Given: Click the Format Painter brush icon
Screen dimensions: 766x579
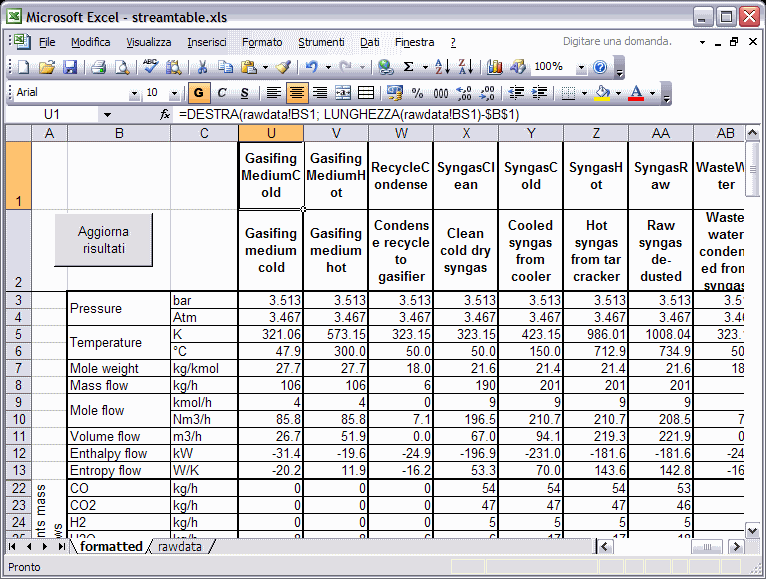Looking at the screenshot, I should pos(283,67).
